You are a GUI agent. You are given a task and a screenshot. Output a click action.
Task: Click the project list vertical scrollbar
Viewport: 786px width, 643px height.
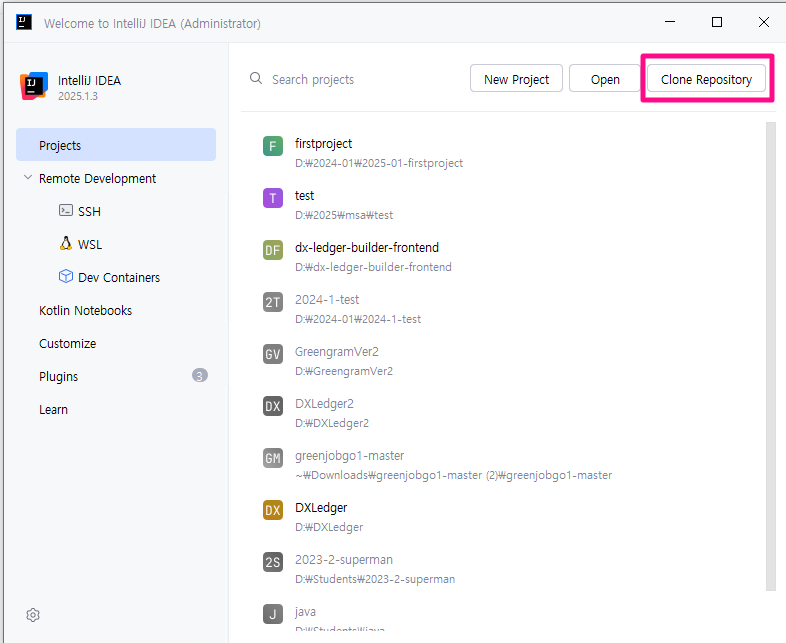point(770,356)
